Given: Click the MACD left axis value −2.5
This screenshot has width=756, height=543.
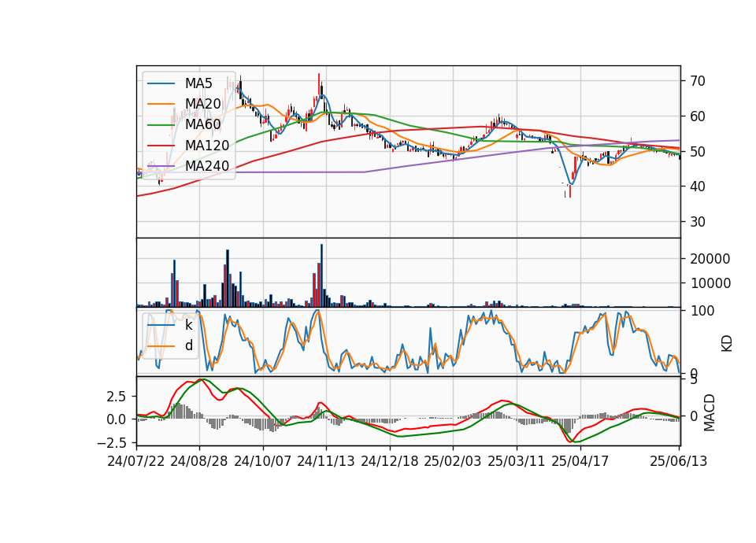Looking at the screenshot, I should click(112, 443).
